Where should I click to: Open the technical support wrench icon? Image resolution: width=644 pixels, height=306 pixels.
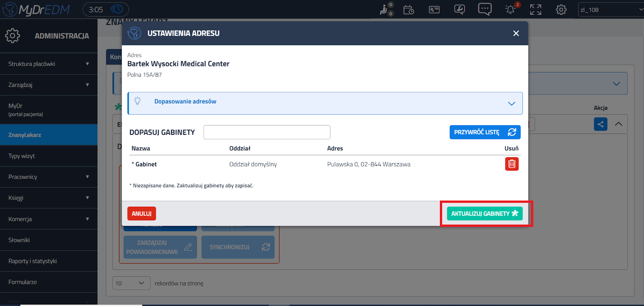click(459, 10)
